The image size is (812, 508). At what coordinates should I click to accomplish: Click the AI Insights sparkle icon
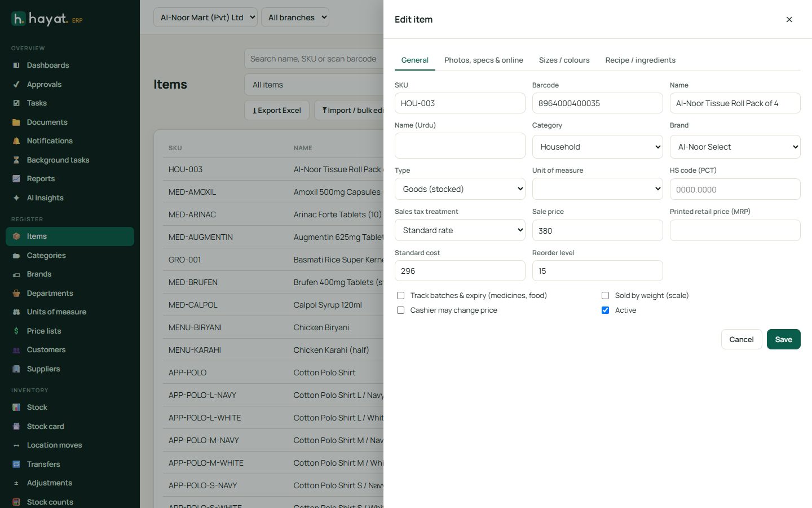(x=16, y=198)
